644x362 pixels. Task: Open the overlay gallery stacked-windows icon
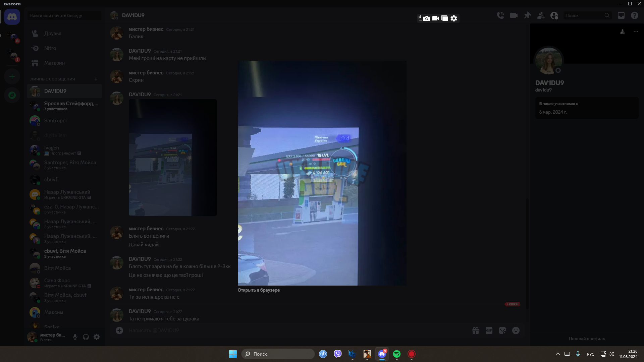444,18
